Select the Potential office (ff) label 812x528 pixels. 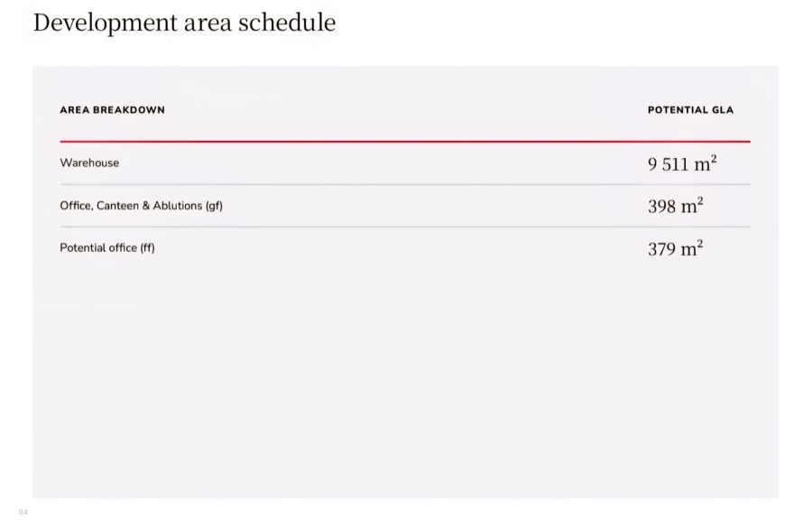click(107, 248)
